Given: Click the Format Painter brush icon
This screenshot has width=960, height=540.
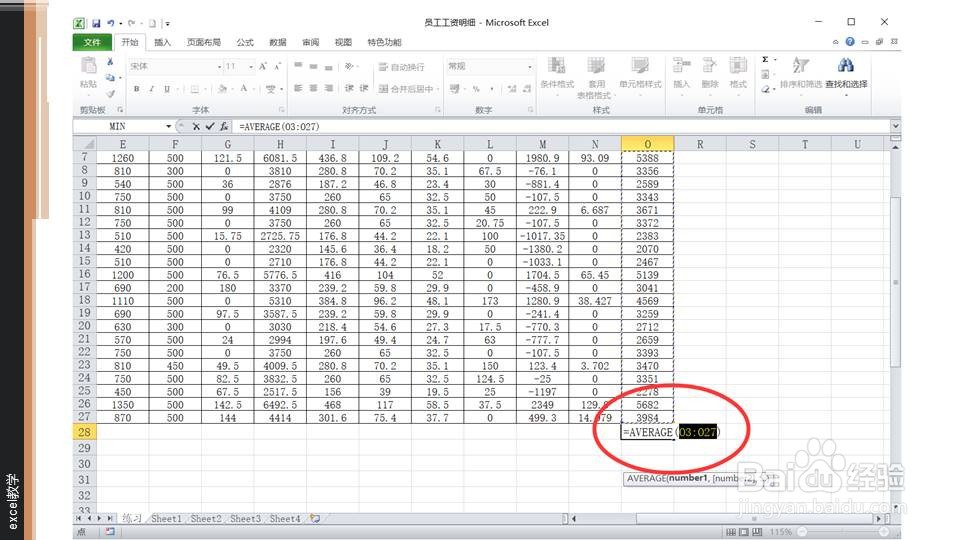Looking at the screenshot, I should pos(110,94).
